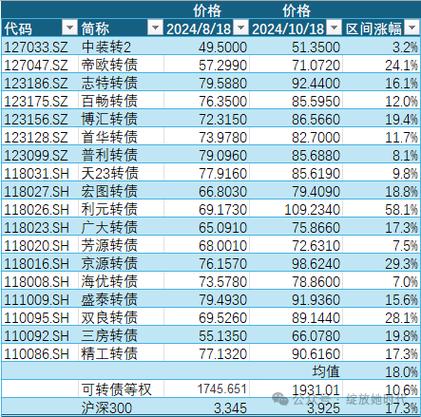421x417 pixels.
Task: Select the 2024/8/18 date header cell
Action: (207, 28)
